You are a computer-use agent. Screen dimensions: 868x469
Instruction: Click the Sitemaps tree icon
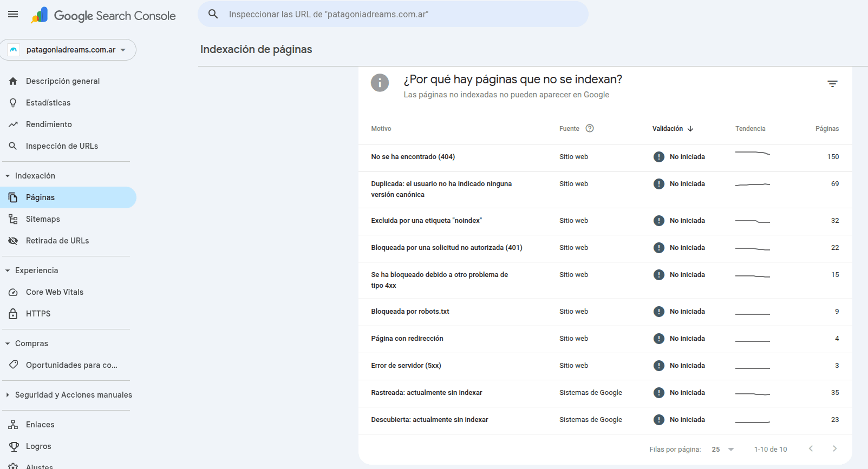13,219
